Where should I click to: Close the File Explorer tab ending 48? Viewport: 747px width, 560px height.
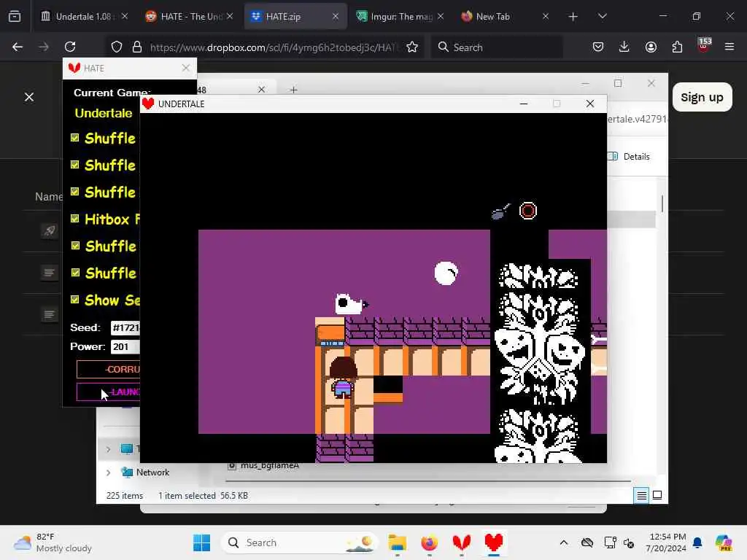(x=262, y=90)
